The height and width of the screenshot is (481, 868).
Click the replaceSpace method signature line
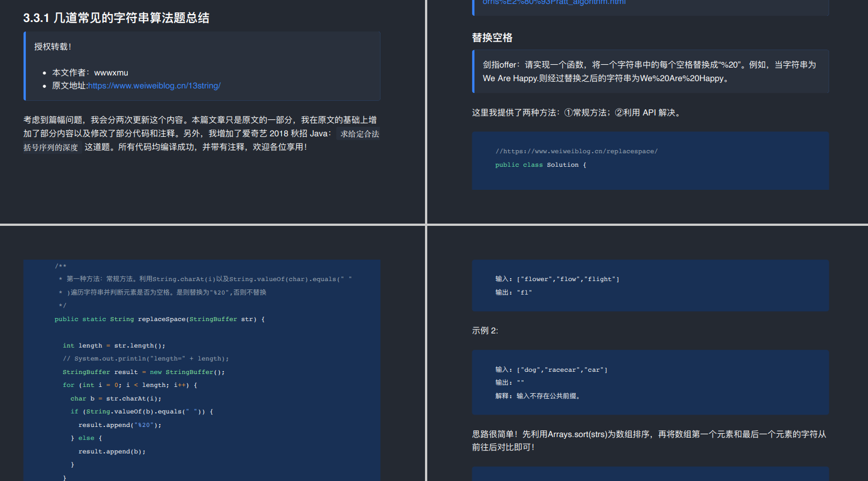coord(159,319)
